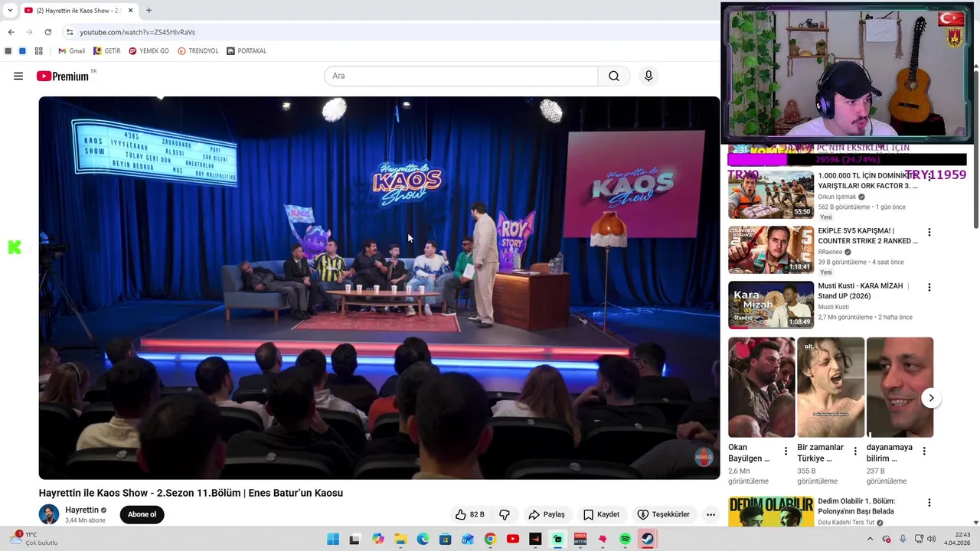Open options for Okan Bayülgen short
Viewport: 980px width, 551px height.
pyautogui.click(x=786, y=452)
